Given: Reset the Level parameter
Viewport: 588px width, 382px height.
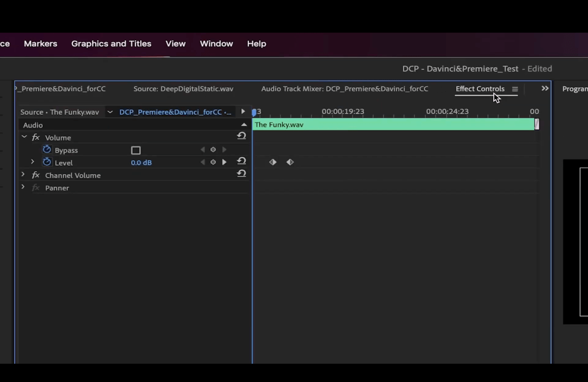Looking at the screenshot, I should 241,161.
